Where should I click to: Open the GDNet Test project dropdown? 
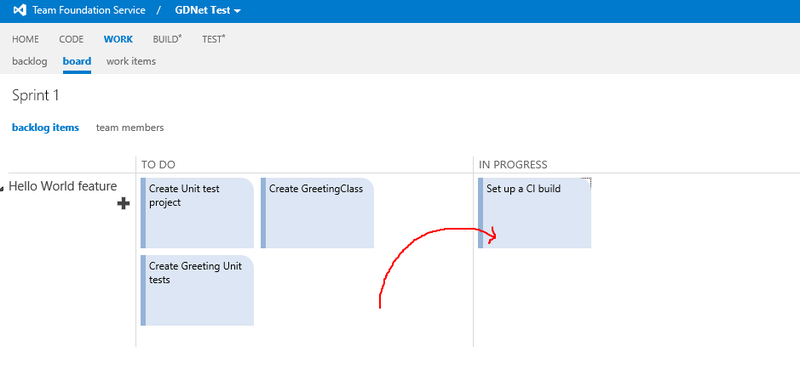[208, 10]
